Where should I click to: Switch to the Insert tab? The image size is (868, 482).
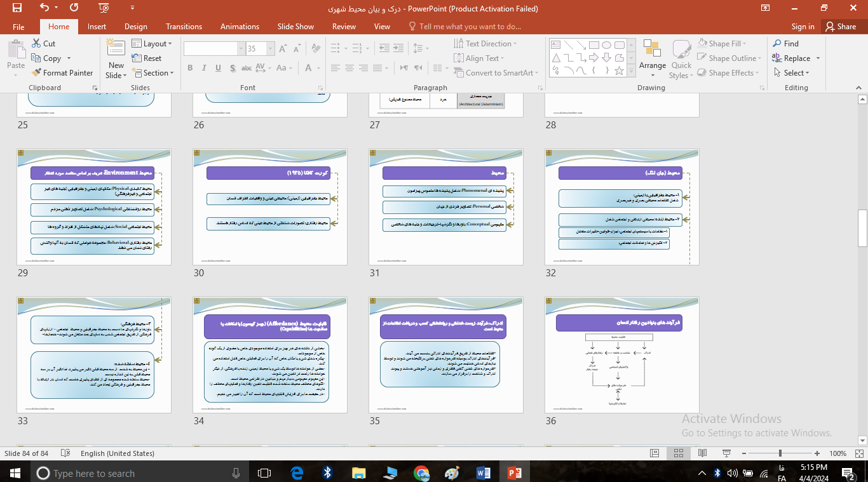97,27
